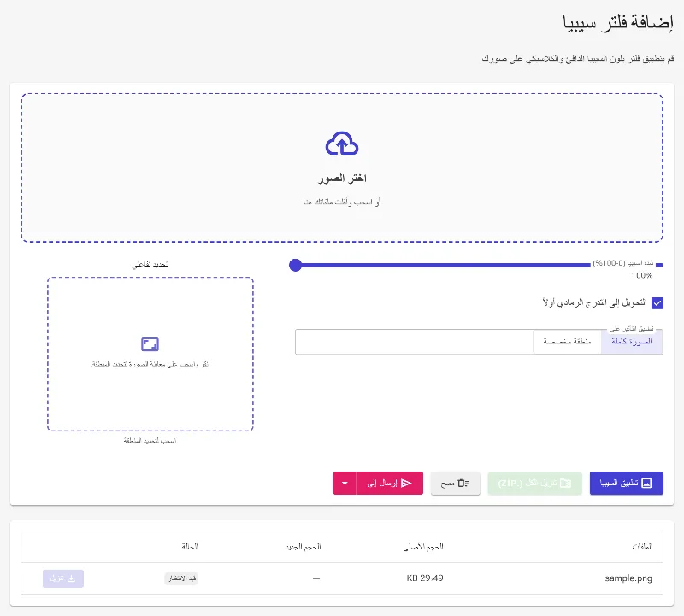Click the sample.png file name
The height and width of the screenshot is (616, 684).
click(x=628, y=578)
